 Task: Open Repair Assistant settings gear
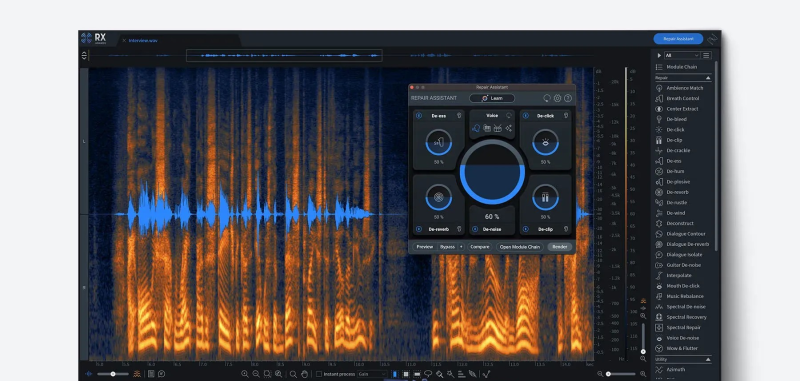(558, 98)
